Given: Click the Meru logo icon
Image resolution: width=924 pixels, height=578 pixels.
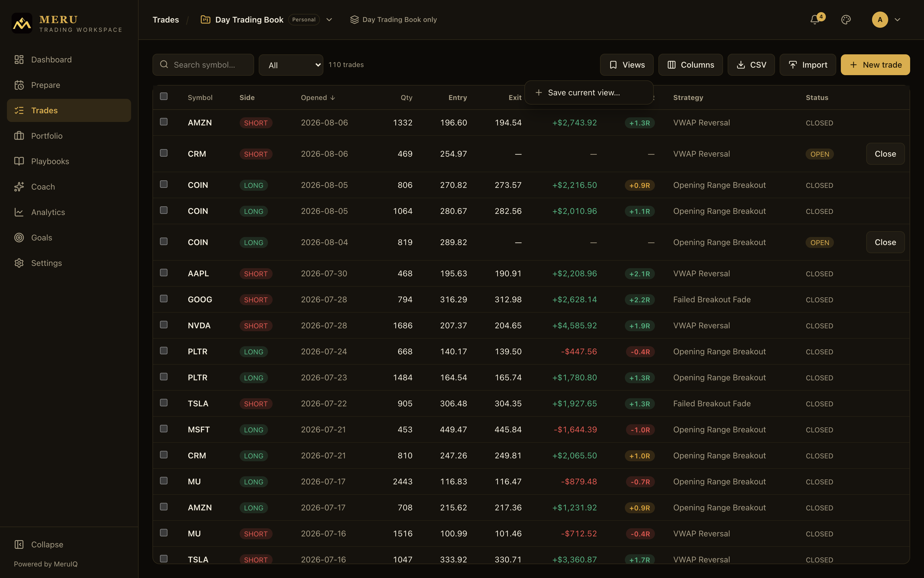Looking at the screenshot, I should click(x=22, y=23).
